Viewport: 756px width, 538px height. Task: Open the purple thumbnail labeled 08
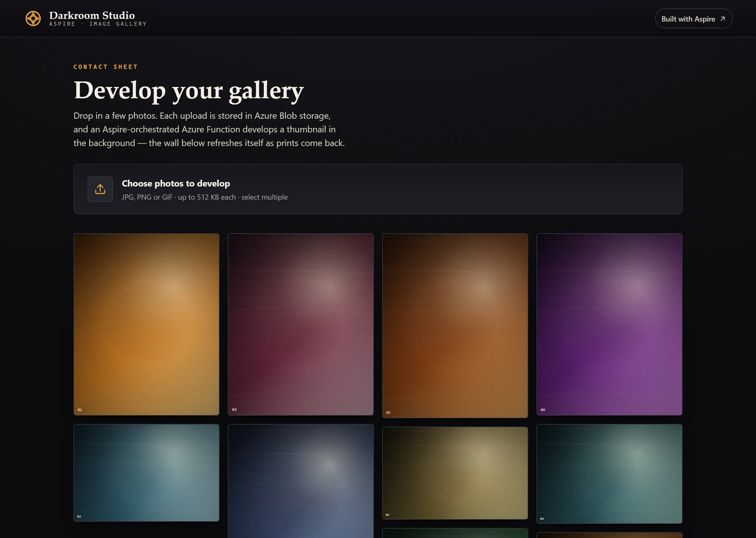point(609,324)
